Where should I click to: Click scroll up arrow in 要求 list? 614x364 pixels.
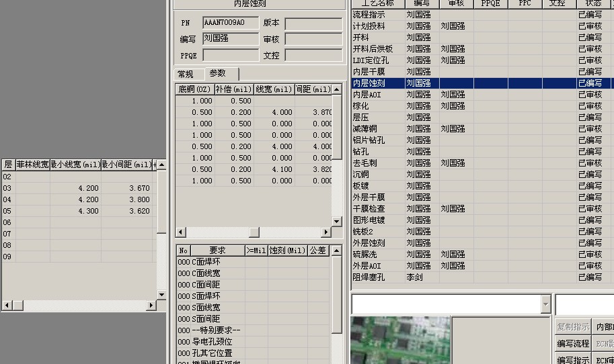pos(336,251)
